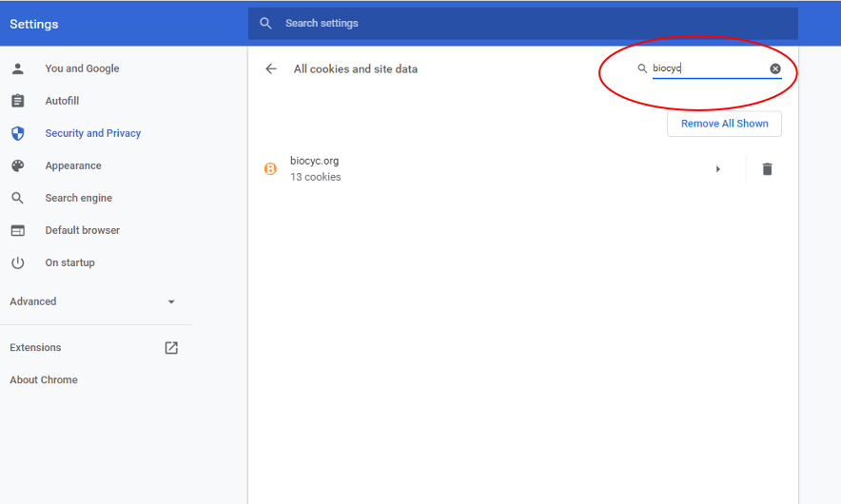Open You and Google settings
This screenshot has width=841, height=504.
tap(82, 68)
